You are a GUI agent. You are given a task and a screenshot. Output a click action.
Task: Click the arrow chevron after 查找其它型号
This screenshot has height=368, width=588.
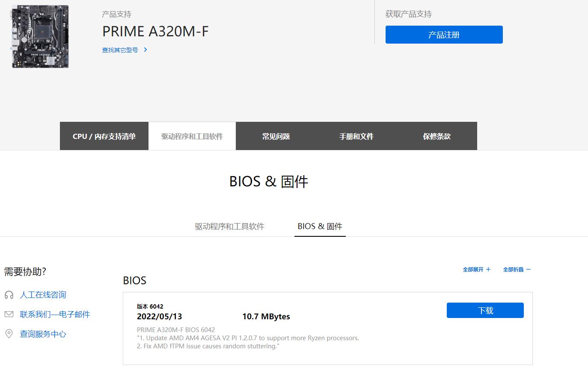[x=145, y=50]
